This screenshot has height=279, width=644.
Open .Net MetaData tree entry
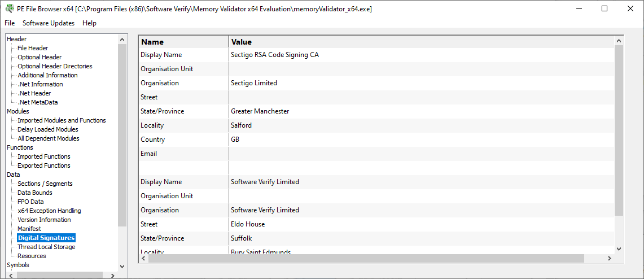pyautogui.click(x=38, y=102)
